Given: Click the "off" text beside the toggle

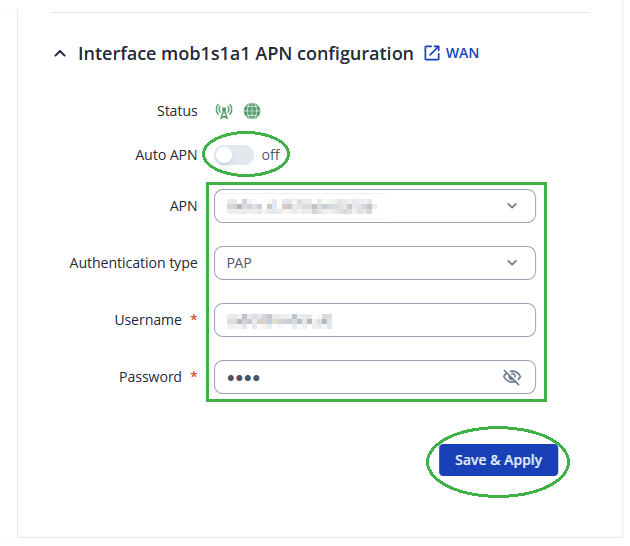Looking at the screenshot, I should pyautogui.click(x=271, y=155).
